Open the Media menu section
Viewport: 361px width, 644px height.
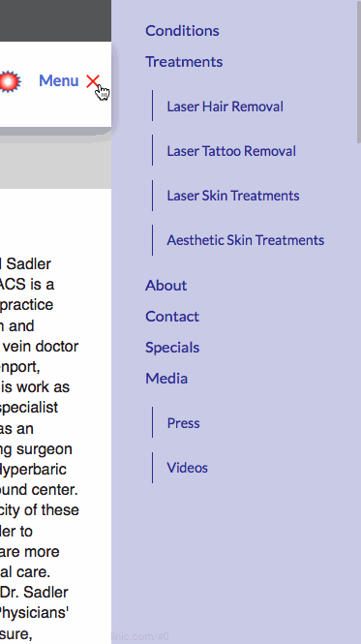point(166,379)
